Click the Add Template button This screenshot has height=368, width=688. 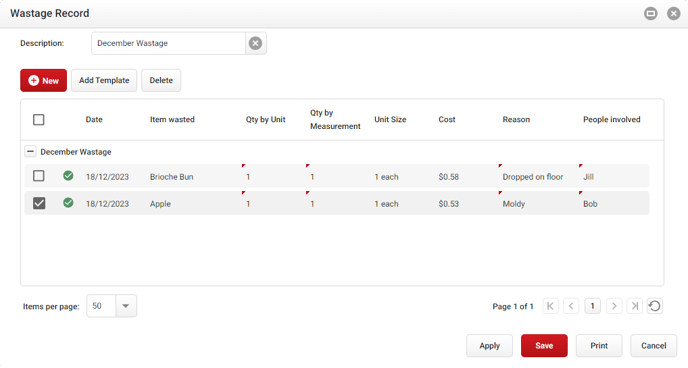pos(104,80)
